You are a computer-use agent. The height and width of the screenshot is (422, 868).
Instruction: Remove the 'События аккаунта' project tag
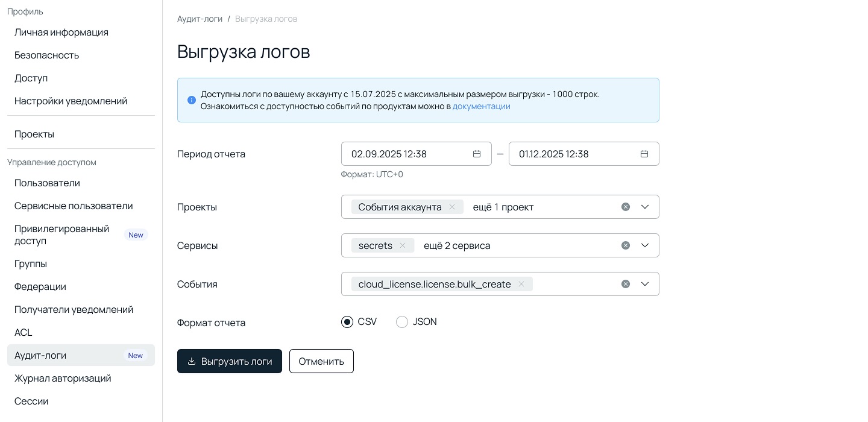452,207
